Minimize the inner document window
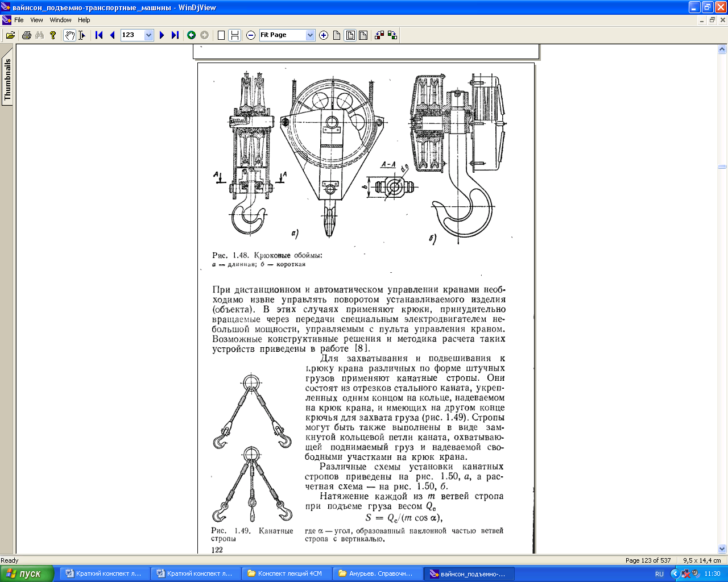This screenshot has height=582, width=728. [702, 20]
